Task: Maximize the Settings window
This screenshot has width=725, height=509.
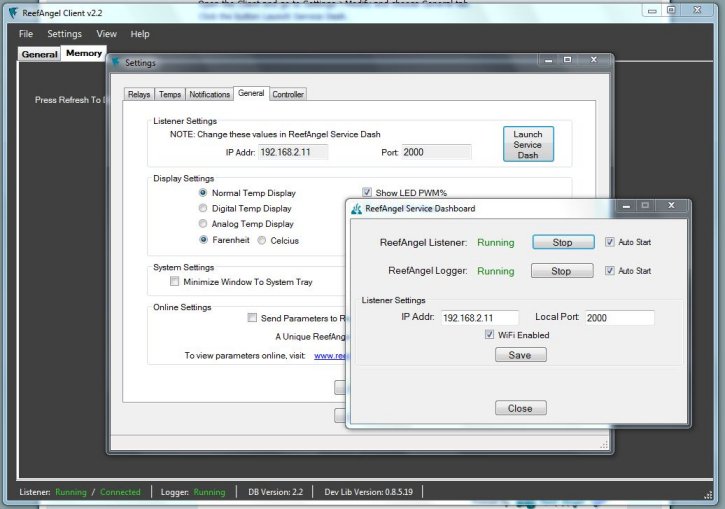Action: [x=567, y=60]
